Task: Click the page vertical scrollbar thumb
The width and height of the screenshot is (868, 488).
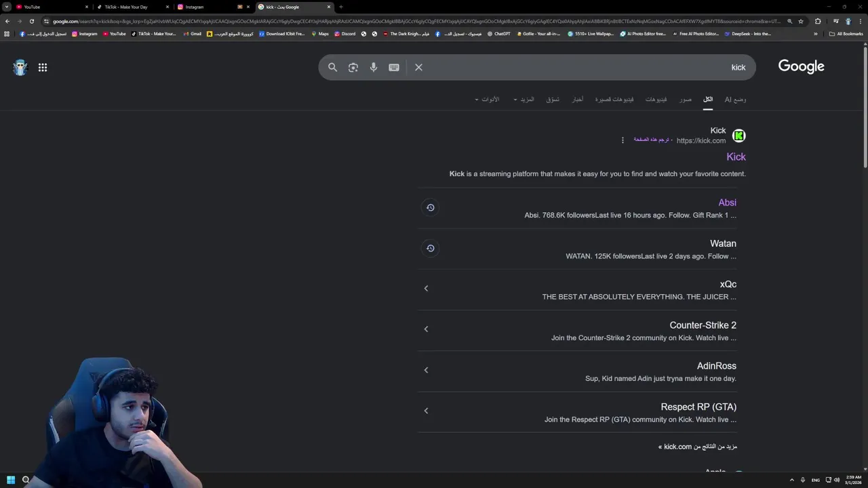Action: (x=865, y=106)
